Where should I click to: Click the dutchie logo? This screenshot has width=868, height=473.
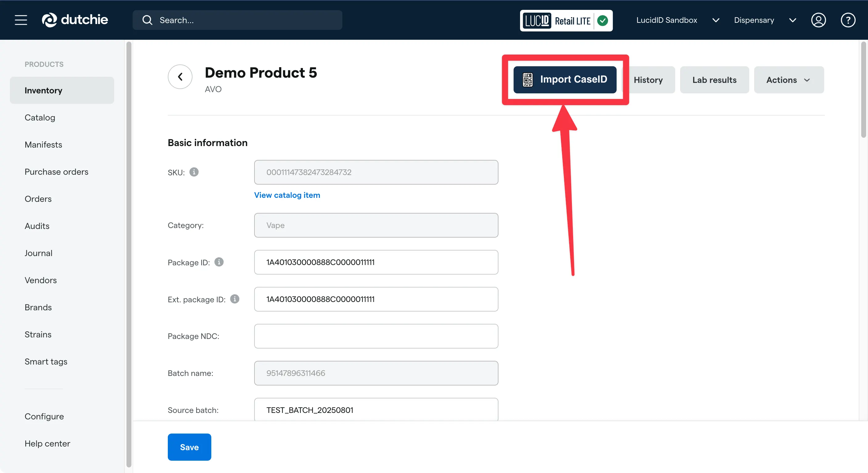75,20
